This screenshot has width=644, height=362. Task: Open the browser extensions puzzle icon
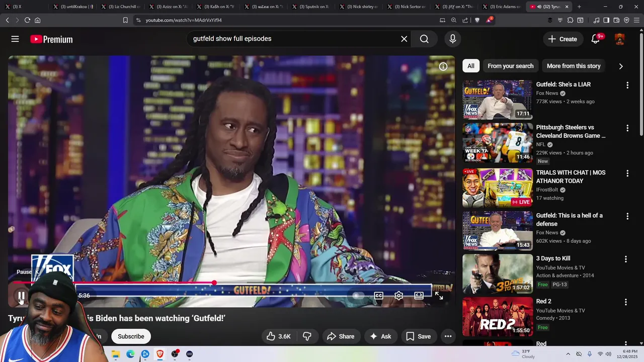(x=570, y=20)
